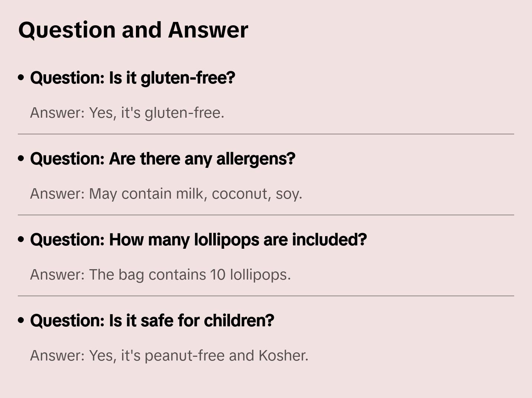Click the 'Are there any allergens?' question
Viewport: 532px width, 398px height.
(163, 159)
